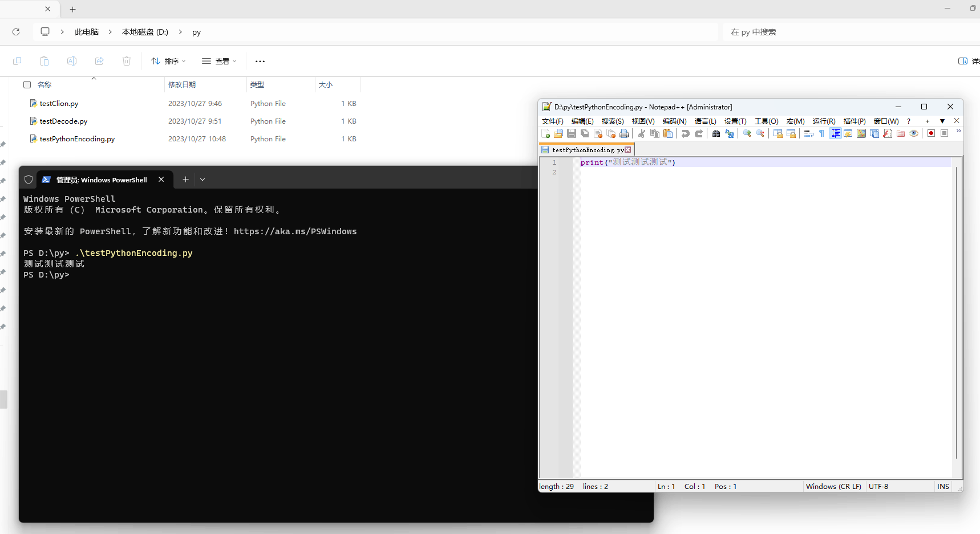980x534 pixels.
Task: Click the Replace toolbar icon in Notepad++
Action: tap(728, 133)
